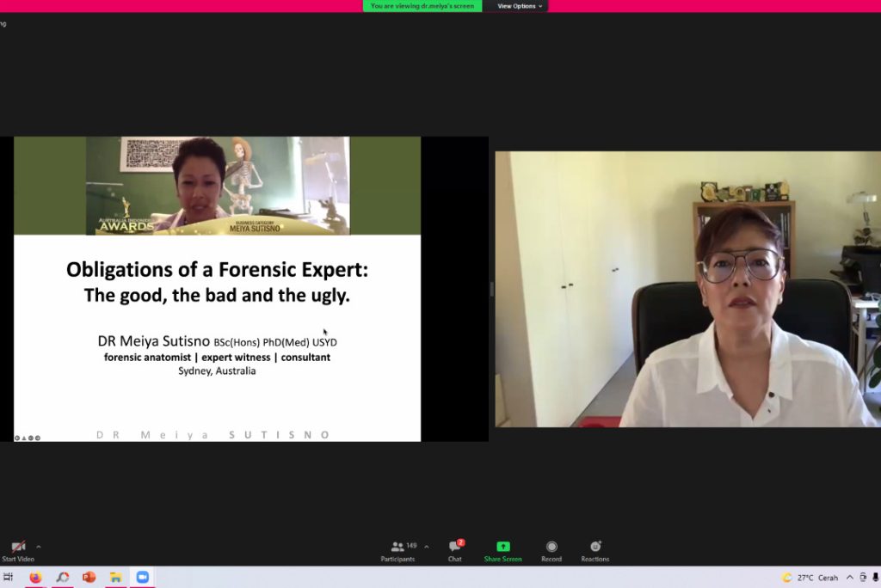Switch to Zoom app in taskbar
This screenshot has width=881, height=588.
pos(142,578)
